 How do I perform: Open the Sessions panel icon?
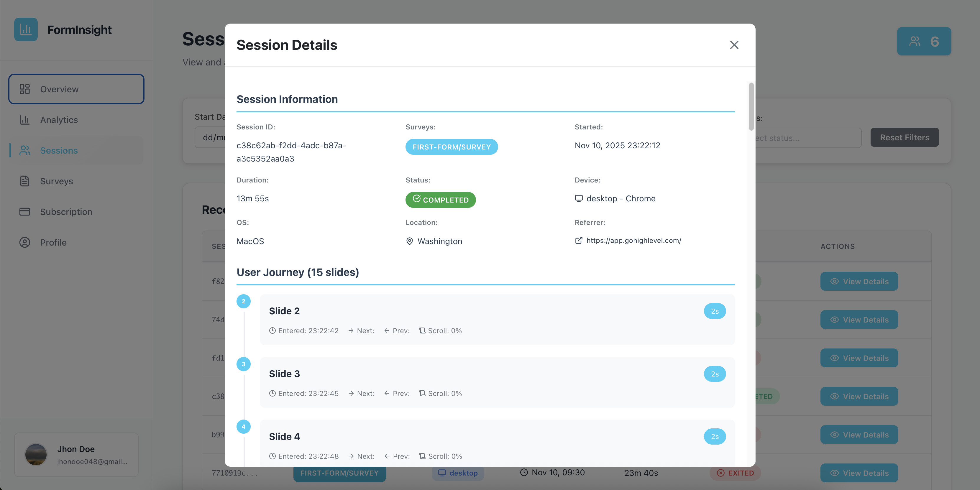tap(25, 150)
